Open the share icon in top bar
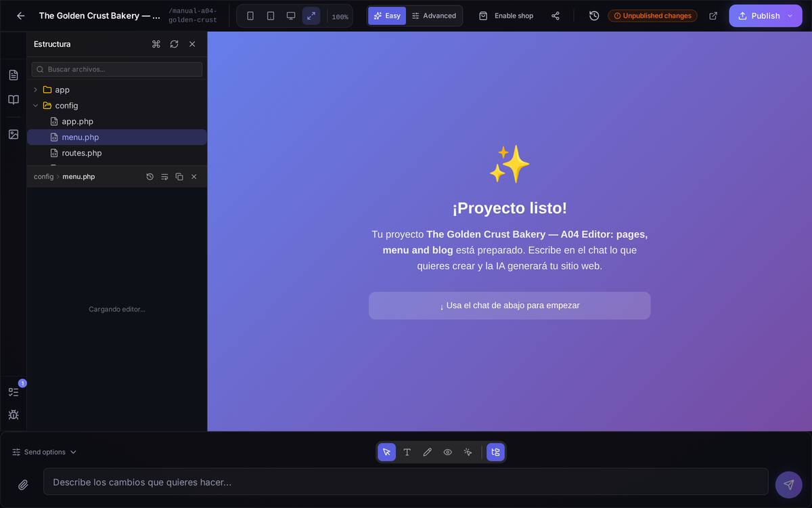This screenshot has height=508, width=812. (x=556, y=16)
